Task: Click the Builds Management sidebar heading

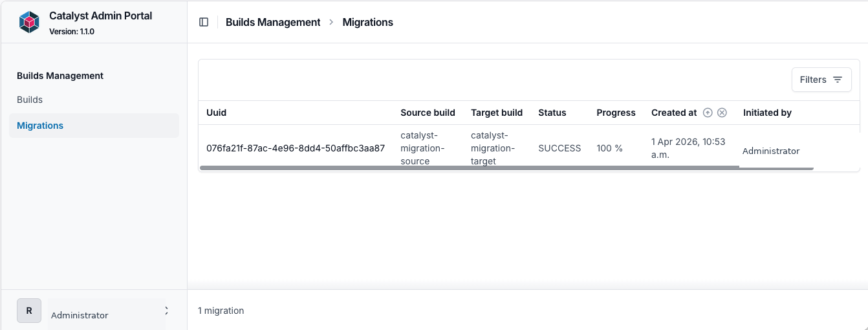Action: pos(60,76)
